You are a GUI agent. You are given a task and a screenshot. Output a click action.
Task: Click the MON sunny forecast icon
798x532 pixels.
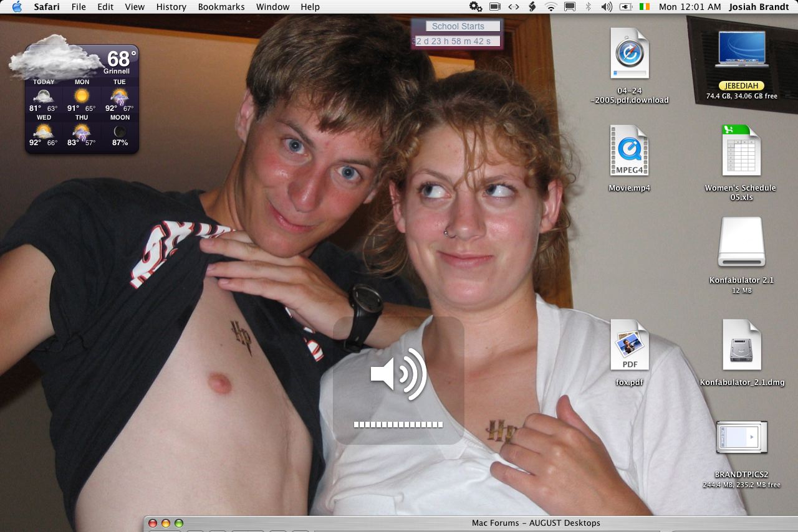coord(82,96)
